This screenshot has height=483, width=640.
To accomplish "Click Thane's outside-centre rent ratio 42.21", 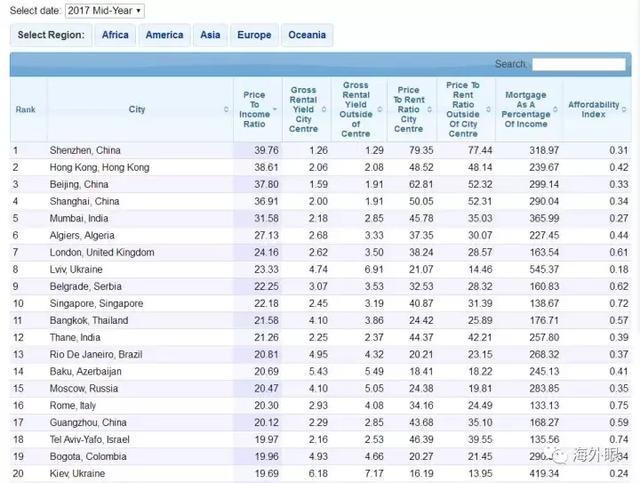I will (480, 337).
